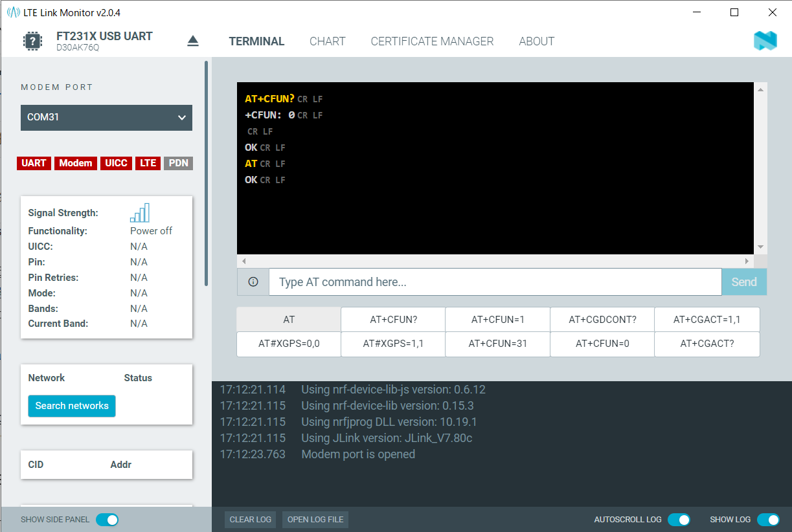Turn off the Show Log switch

(768, 520)
